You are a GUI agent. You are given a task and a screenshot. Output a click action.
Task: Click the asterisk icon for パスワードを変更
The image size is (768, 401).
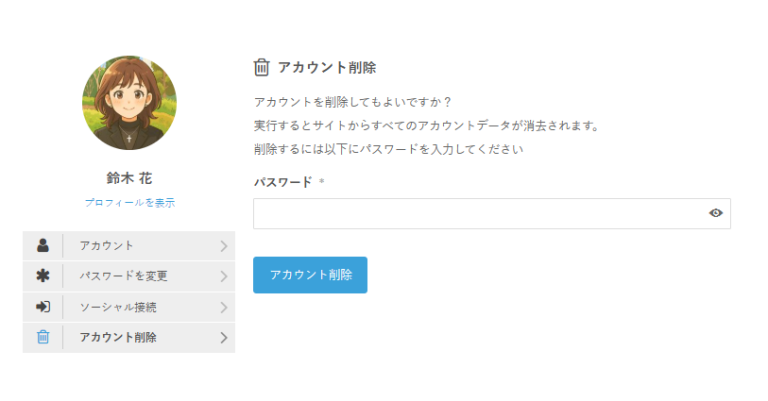(x=43, y=276)
